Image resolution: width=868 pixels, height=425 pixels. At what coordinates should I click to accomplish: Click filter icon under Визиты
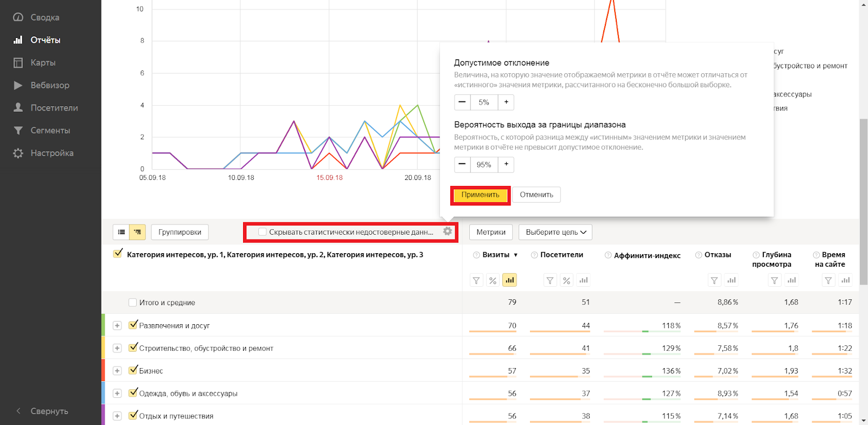tap(476, 280)
